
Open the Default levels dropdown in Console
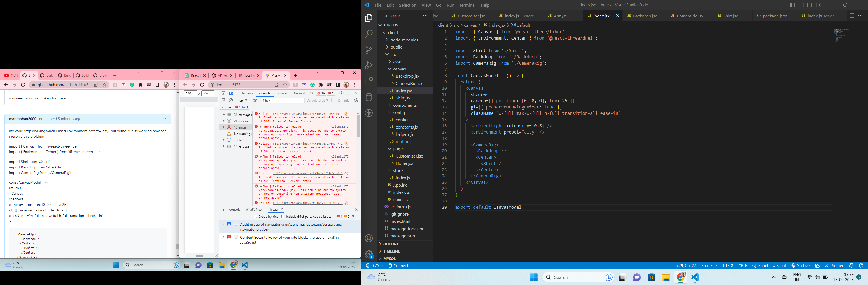(x=317, y=100)
